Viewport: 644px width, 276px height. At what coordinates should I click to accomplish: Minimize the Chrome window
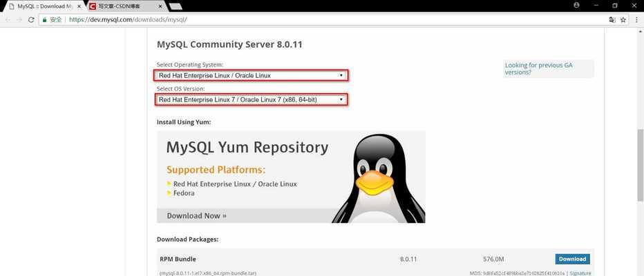(596, 6)
